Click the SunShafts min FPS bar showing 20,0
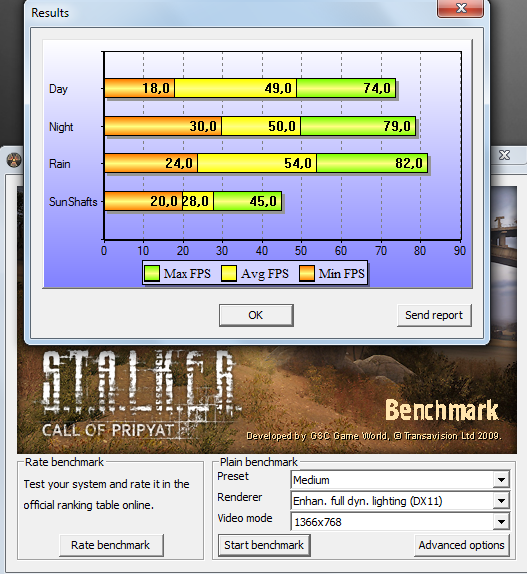This screenshot has width=527, height=574. point(143,201)
